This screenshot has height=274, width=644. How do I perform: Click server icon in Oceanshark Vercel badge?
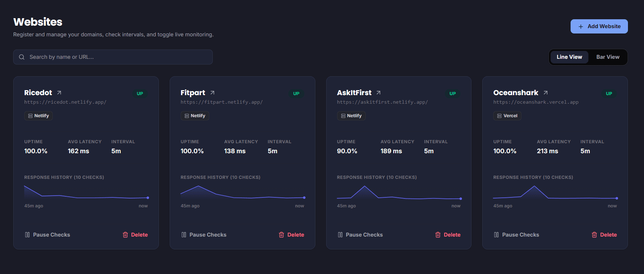[x=499, y=116]
